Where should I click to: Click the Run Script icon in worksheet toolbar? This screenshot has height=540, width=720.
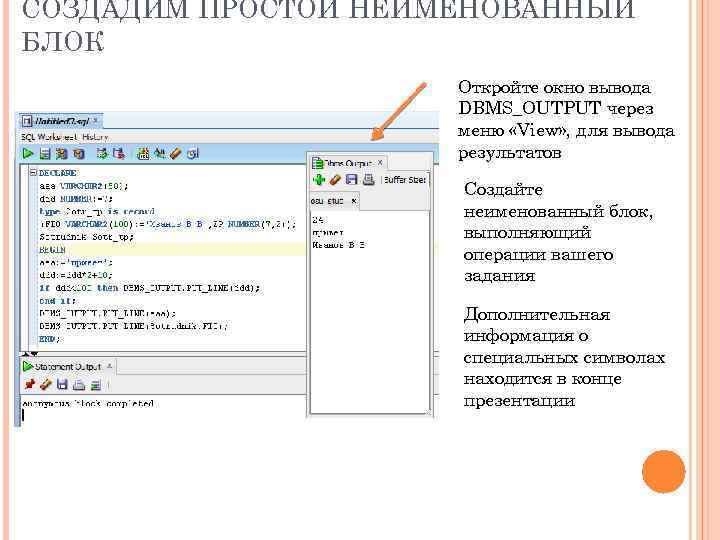[45, 153]
